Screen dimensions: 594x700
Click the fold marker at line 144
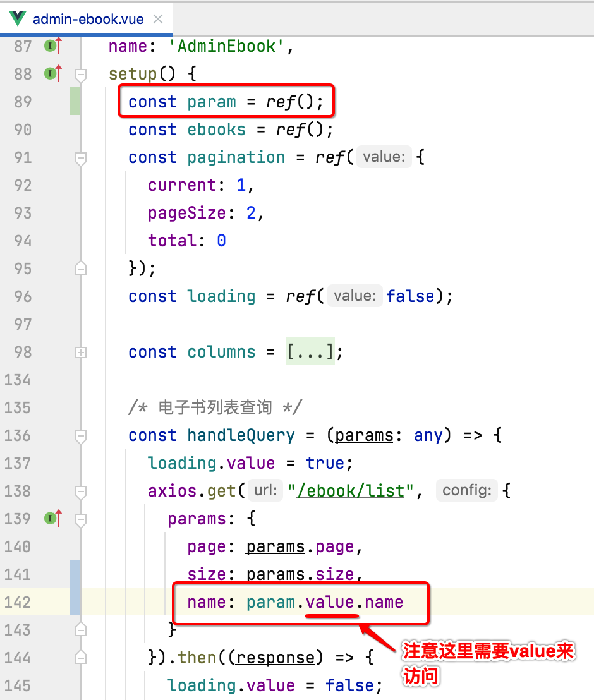81,656
